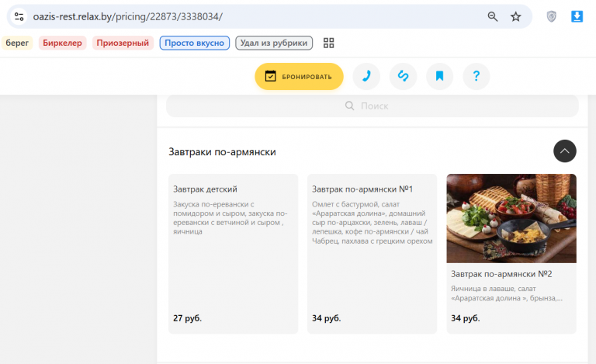Open the bookmark grid apps icon
The image size is (596, 364).
click(328, 43)
